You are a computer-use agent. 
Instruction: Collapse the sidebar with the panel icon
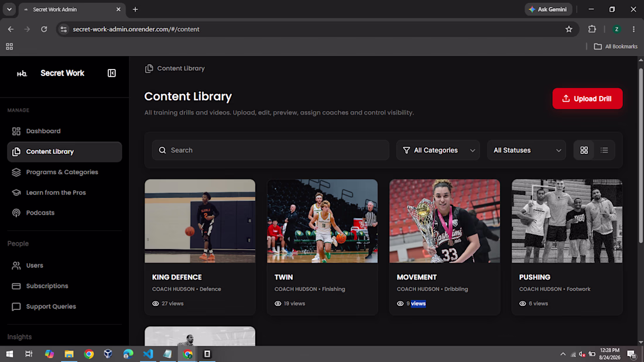(x=112, y=73)
